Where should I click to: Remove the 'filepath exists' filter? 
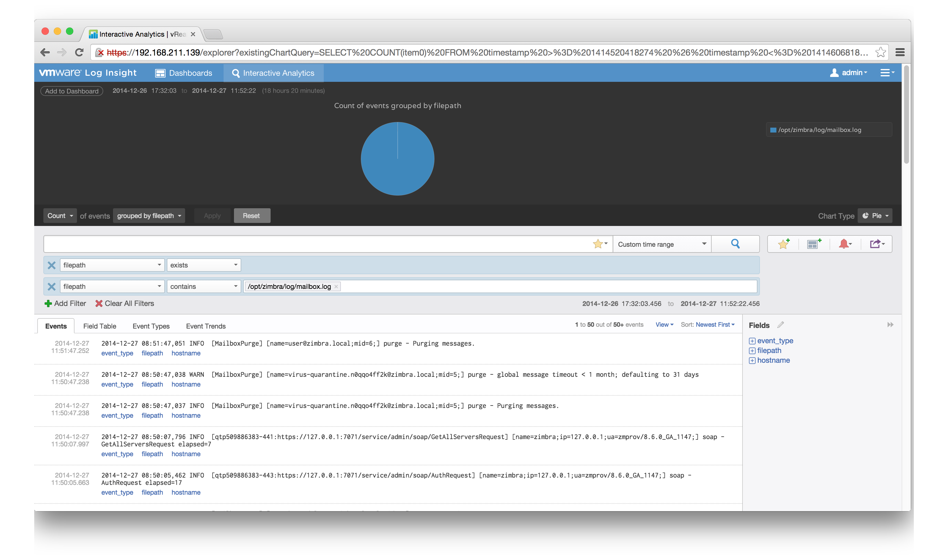52,265
